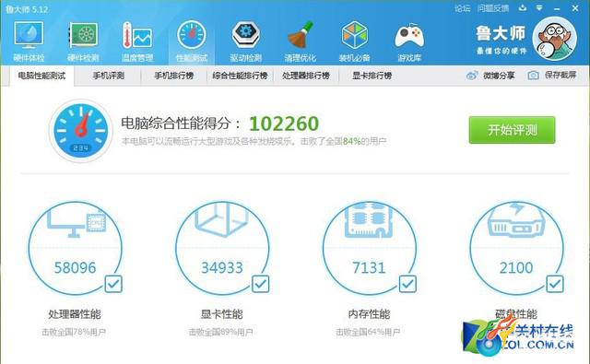Click the 保存截屏 text link
590x364 pixels.
560,75
